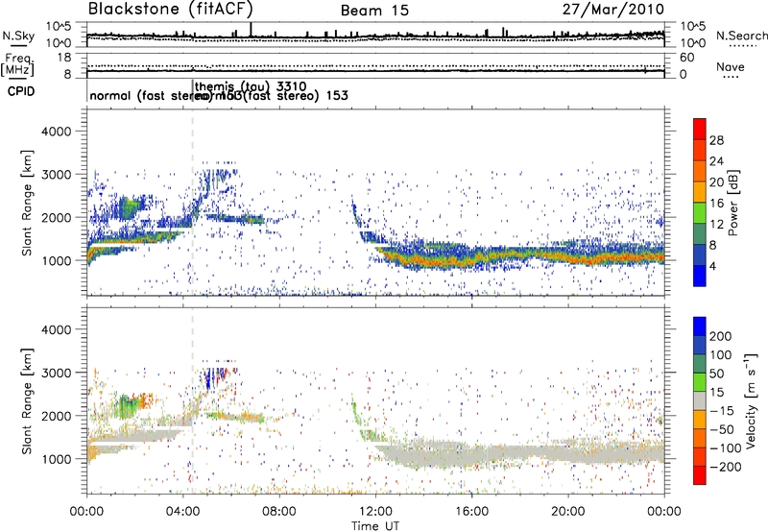Click the '08:00' time axis label
Screen dimensions: 768x532
pyautogui.click(x=279, y=512)
